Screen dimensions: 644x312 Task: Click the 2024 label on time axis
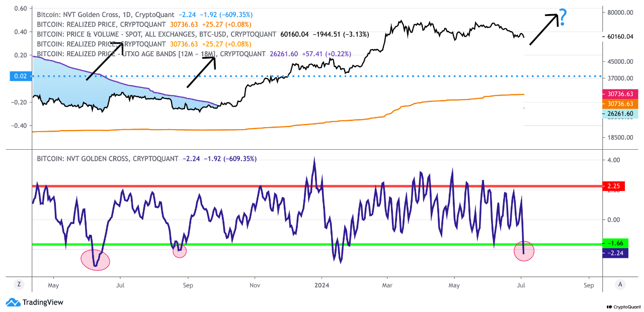pos(321,285)
